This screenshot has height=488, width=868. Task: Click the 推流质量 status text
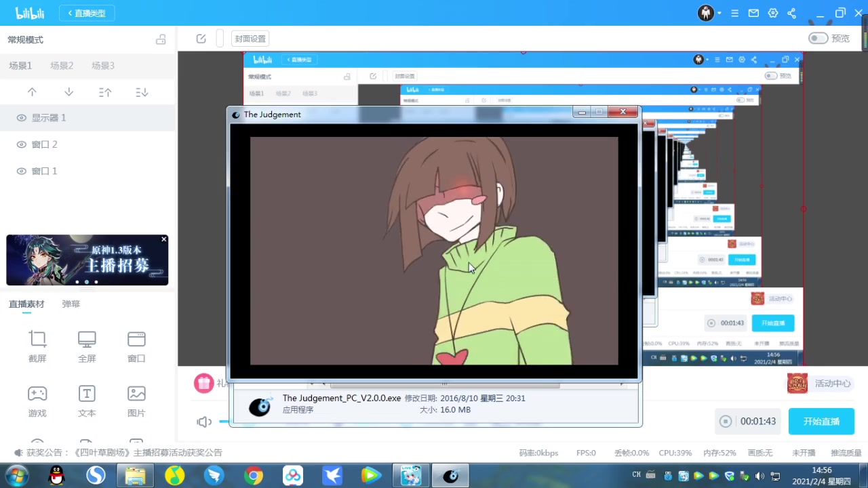point(846,453)
